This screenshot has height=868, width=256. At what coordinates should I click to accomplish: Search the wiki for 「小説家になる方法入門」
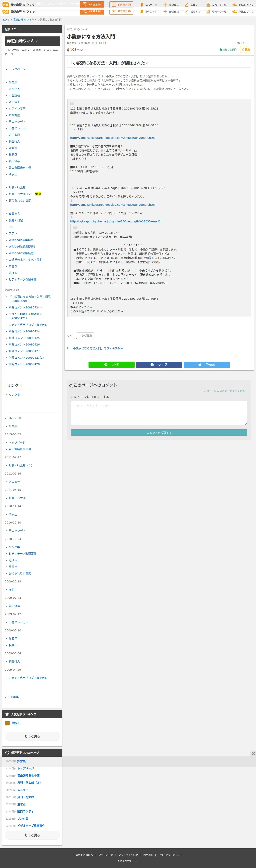pyautogui.click(x=96, y=348)
